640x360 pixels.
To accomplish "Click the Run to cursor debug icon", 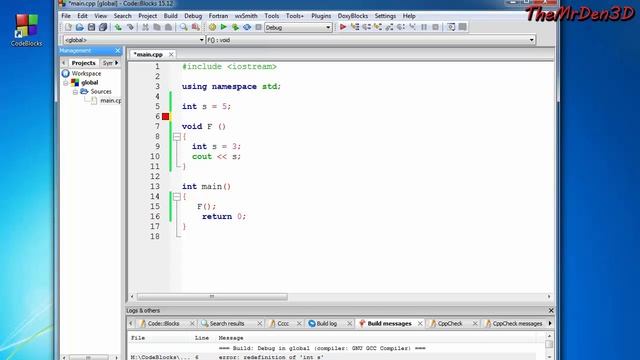I will click(355, 27).
